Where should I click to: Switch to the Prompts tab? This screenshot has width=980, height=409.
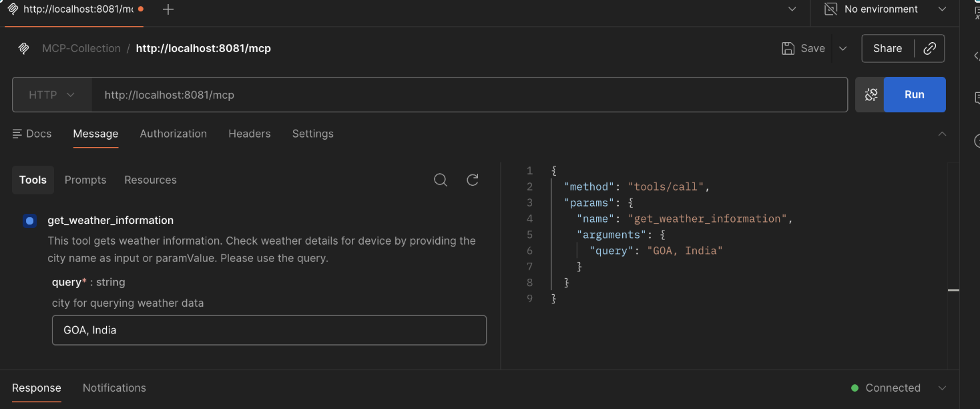[x=85, y=180]
